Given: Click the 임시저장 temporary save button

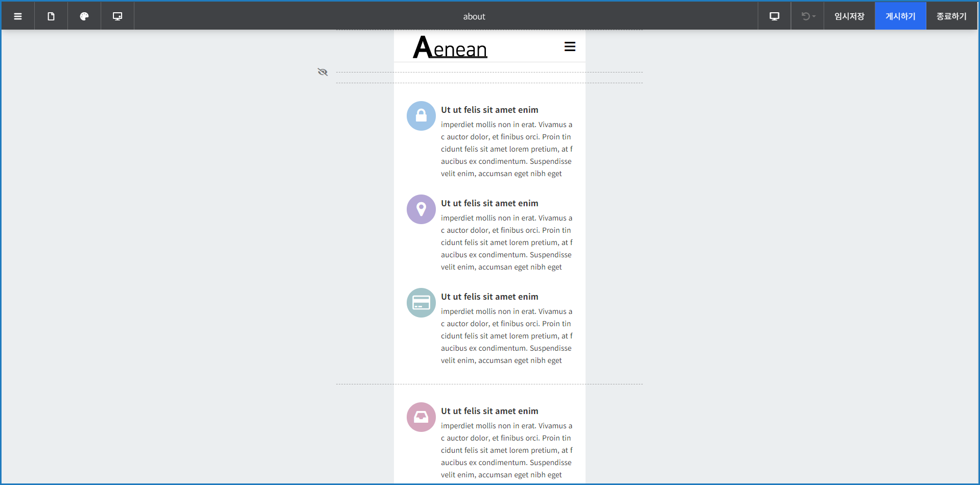Looking at the screenshot, I should click(849, 16).
